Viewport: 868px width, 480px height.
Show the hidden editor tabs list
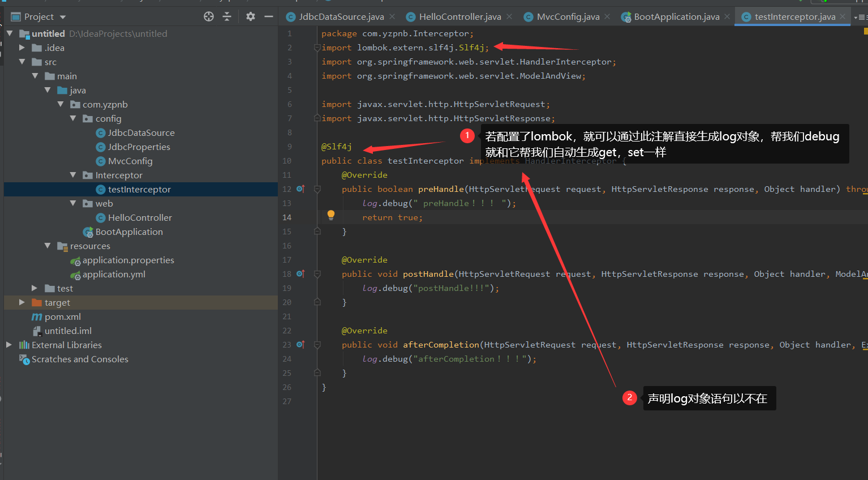tap(861, 17)
